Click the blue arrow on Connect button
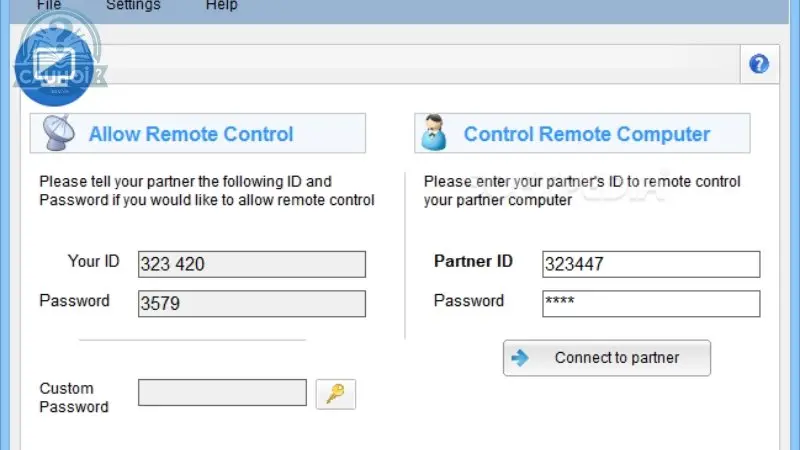Viewport: 800px width, 450px height. 520,358
